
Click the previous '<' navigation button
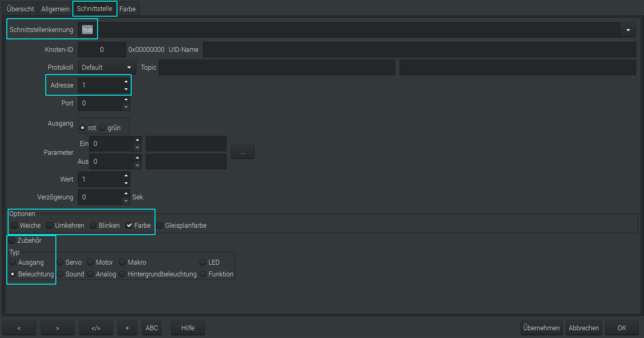click(19, 328)
